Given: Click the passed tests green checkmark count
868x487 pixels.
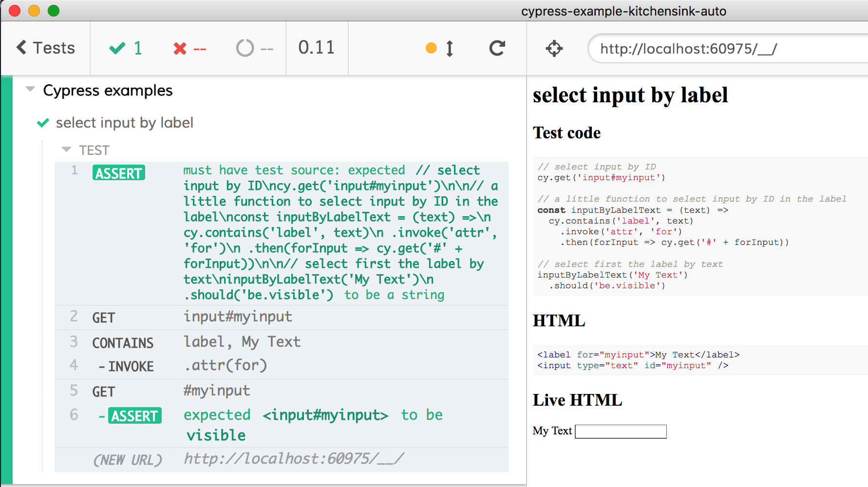Looking at the screenshot, I should 126,48.
